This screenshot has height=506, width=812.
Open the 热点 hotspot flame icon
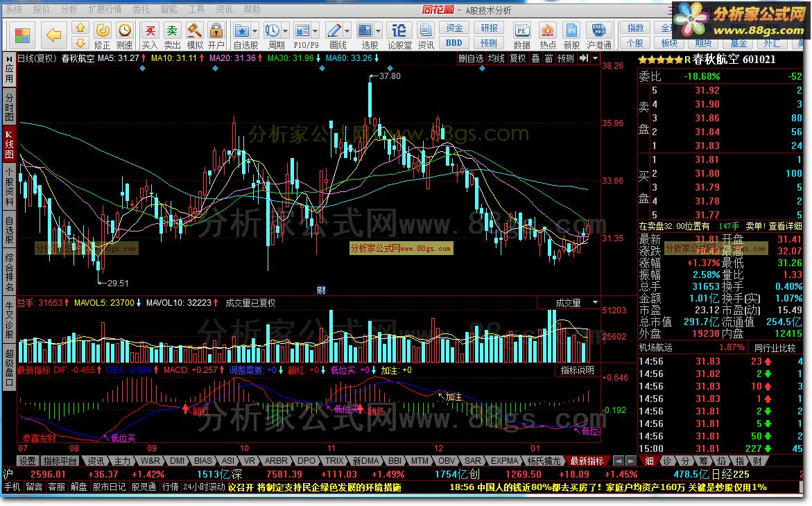point(547,36)
